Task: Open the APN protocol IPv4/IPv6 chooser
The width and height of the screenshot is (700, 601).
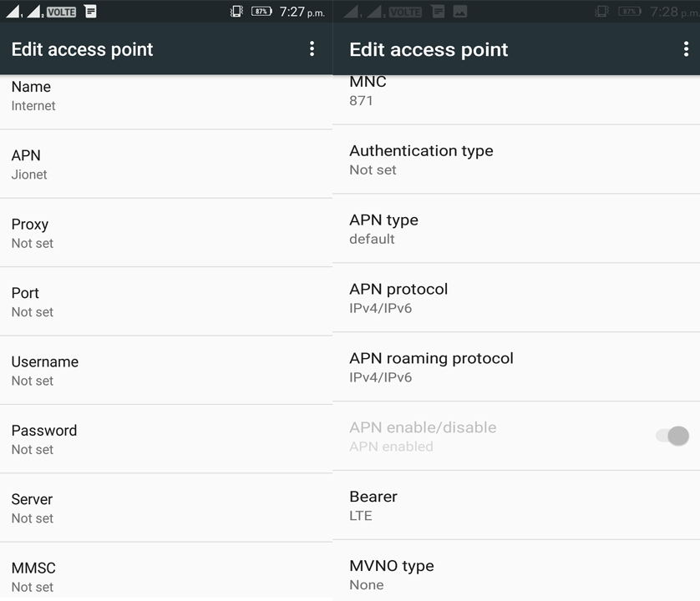Action: [516, 298]
